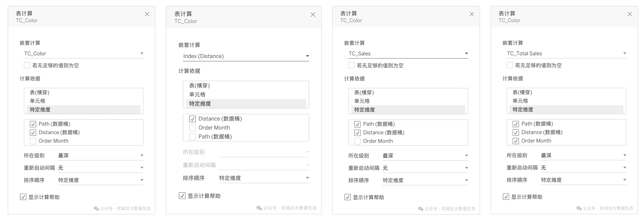Open the nested calculation dropdown showing TC_Total Sales
Image resolution: width=644 pixels, height=221 pixels.
(566, 54)
